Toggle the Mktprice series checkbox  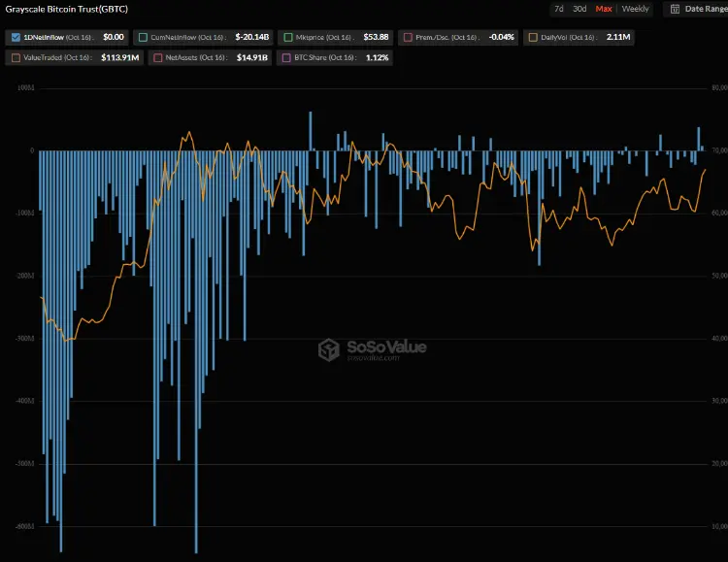[x=288, y=37]
